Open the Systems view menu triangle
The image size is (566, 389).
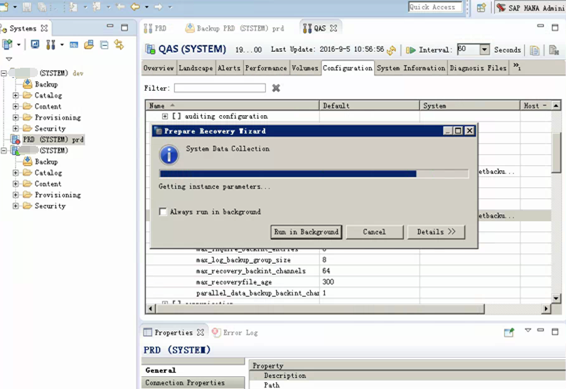tap(9, 59)
